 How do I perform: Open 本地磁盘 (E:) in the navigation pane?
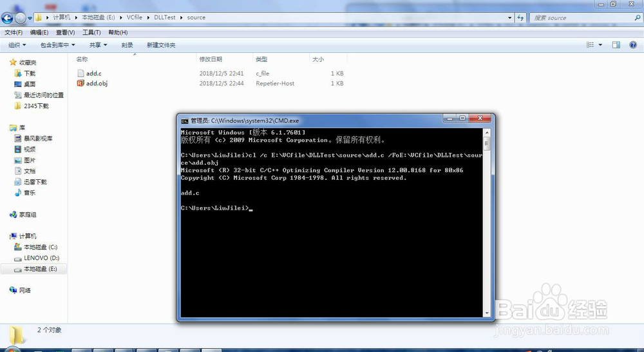click(x=40, y=269)
